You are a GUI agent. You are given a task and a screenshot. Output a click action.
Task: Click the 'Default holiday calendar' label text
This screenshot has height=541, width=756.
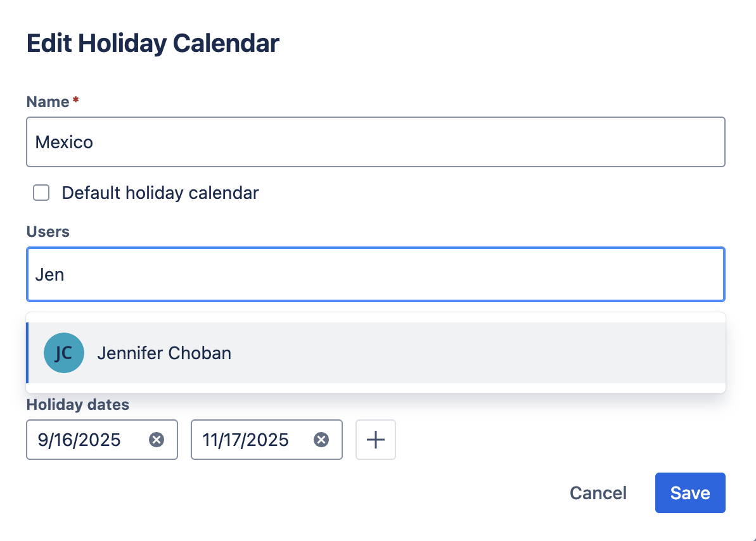pyautogui.click(x=160, y=193)
